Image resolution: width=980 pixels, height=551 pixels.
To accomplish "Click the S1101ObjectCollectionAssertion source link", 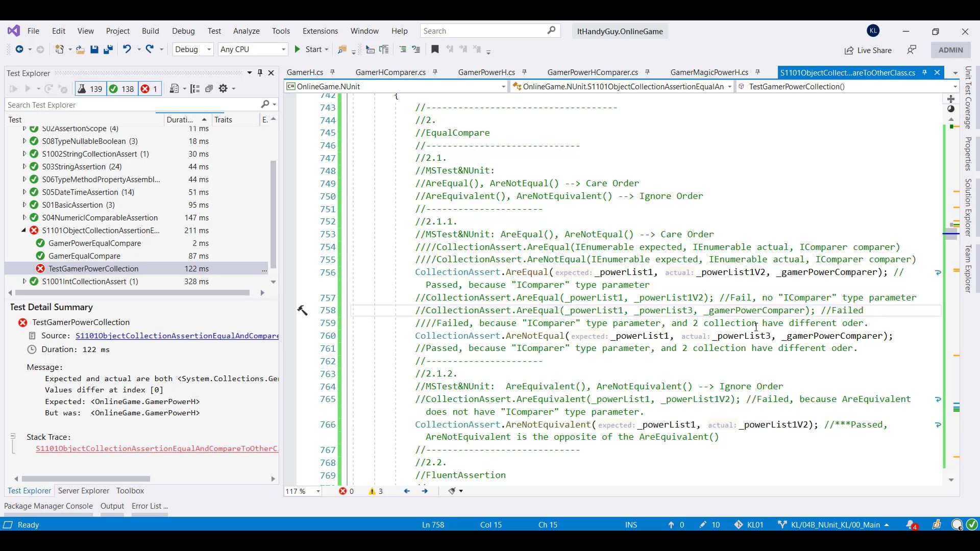I will pos(177,336).
